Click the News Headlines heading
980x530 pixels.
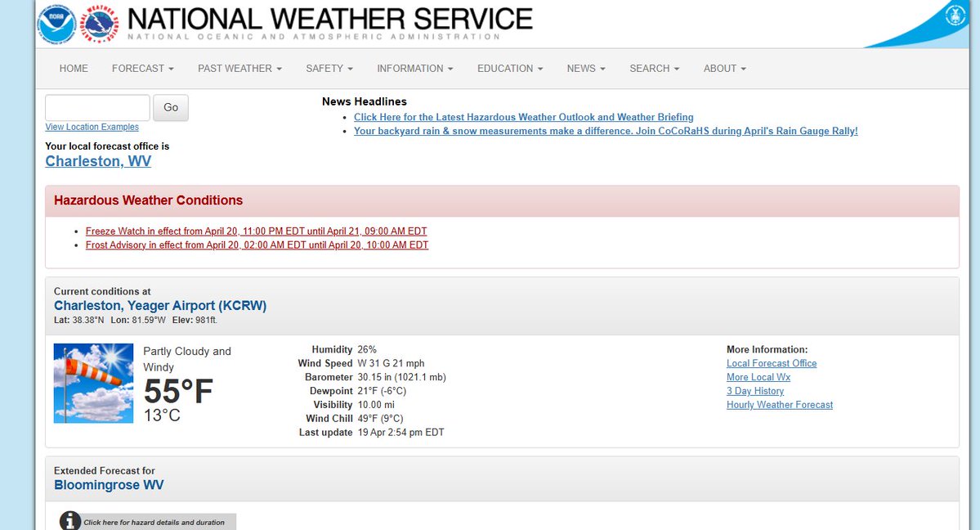[x=365, y=101]
